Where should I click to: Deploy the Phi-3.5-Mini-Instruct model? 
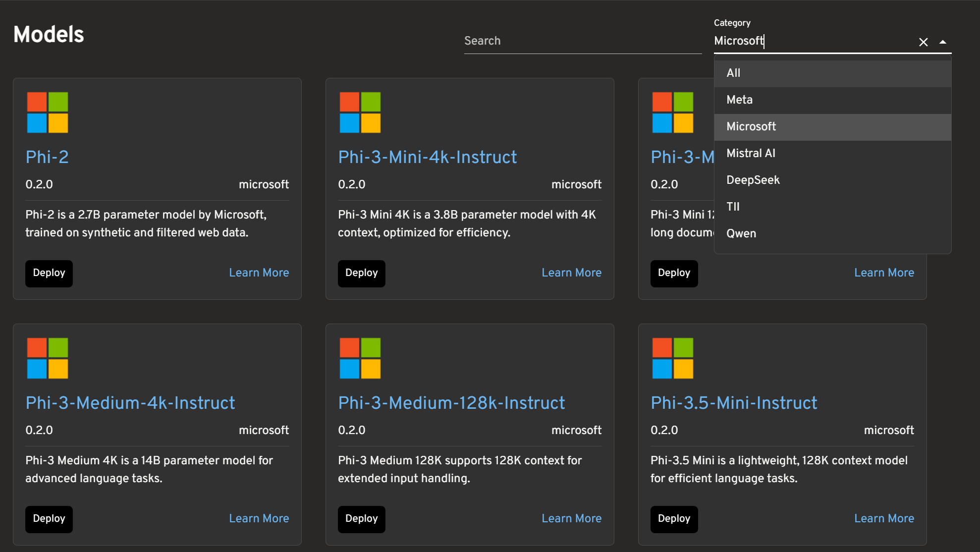(x=674, y=519)
